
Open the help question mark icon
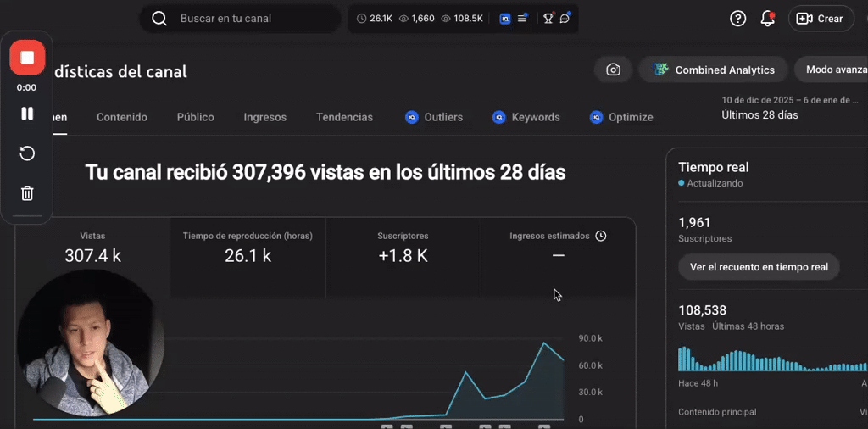pyautogui.click(x=738, y=19)
